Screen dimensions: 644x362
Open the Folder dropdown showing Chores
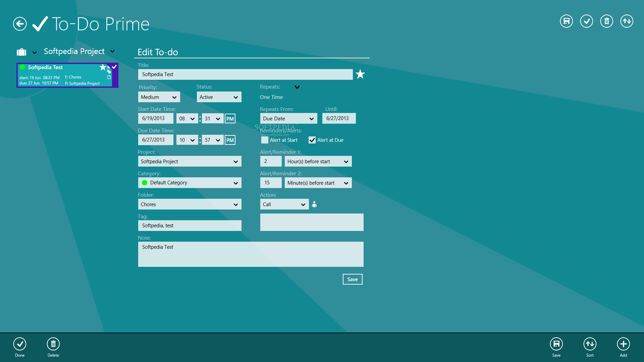point(190,204)
